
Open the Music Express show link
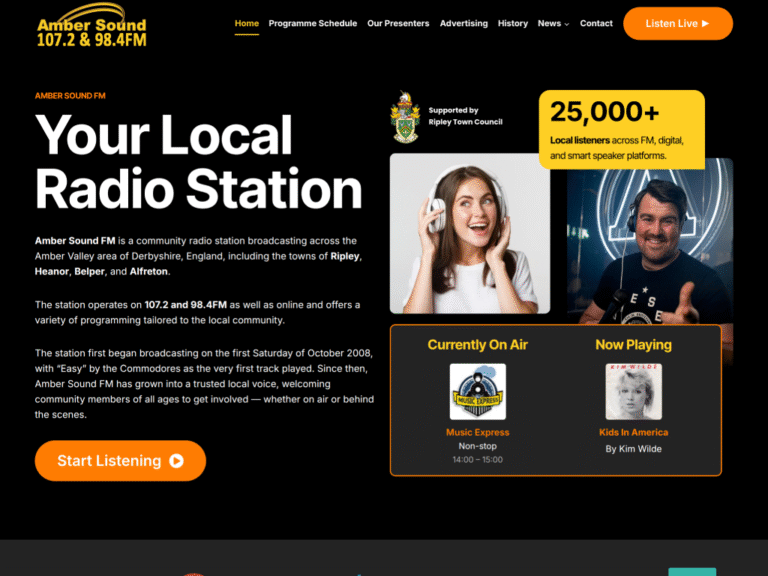tap(478, 432)
